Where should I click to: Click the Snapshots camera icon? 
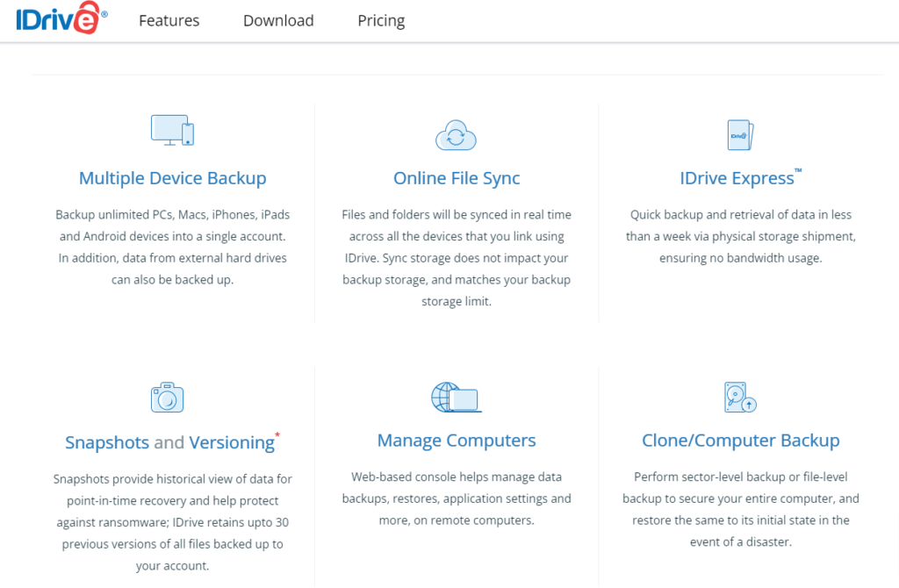coord(167,398)
